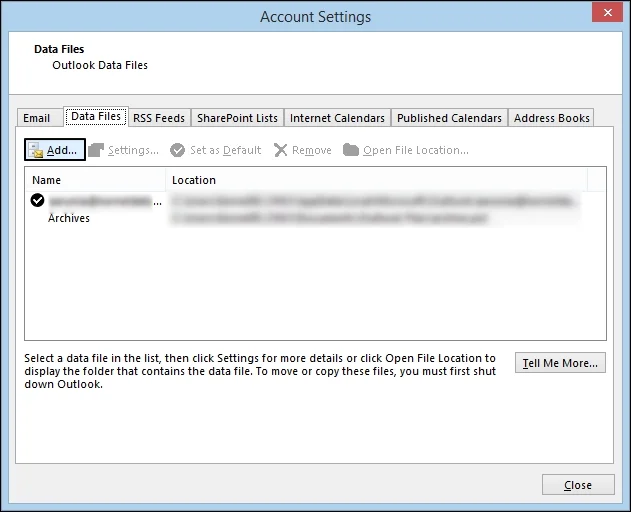Select the Data Files tab
Viewport: 631px width, 512px height.
[96, 116]
